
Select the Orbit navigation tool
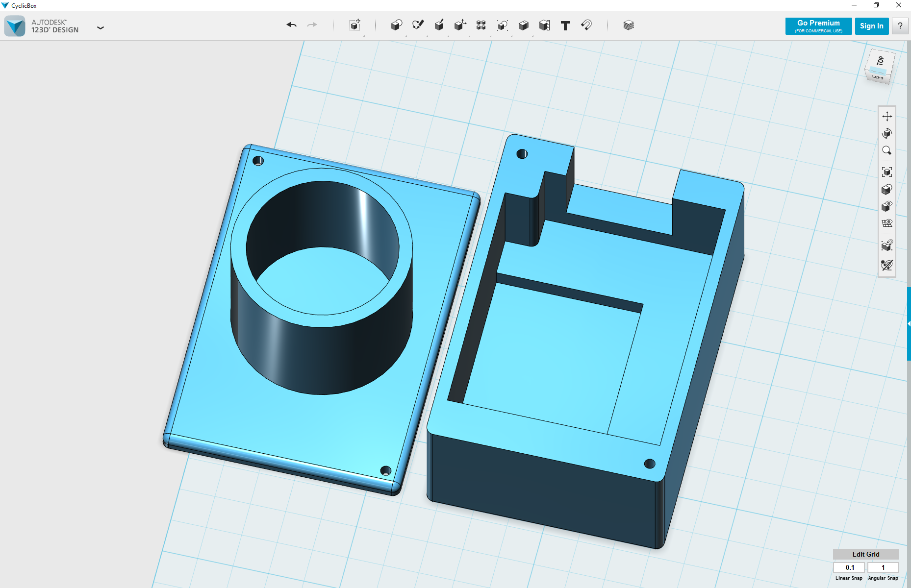pyautogui.click(x=887, y=133)
